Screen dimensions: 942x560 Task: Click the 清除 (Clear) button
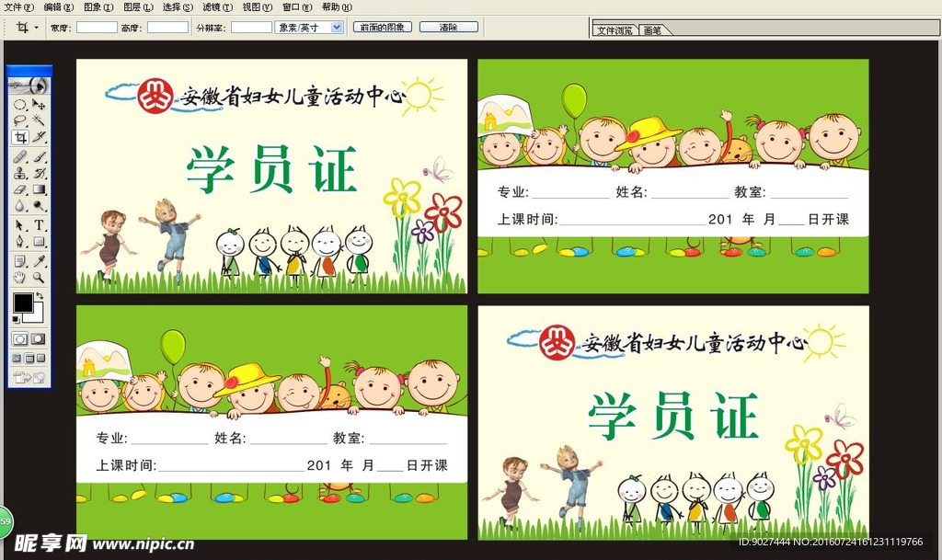tap(448, 27)
